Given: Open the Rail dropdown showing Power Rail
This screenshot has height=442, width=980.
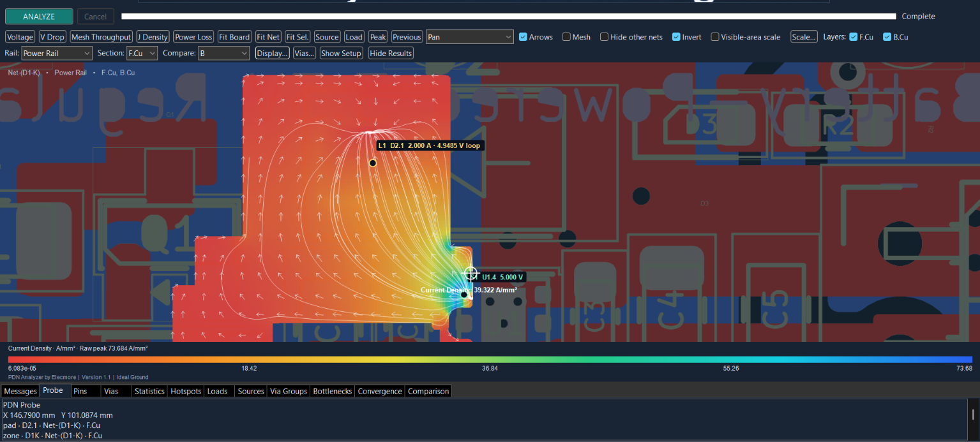Looking at the screenshot, I should pyautogui.click(x=57, y=54).
